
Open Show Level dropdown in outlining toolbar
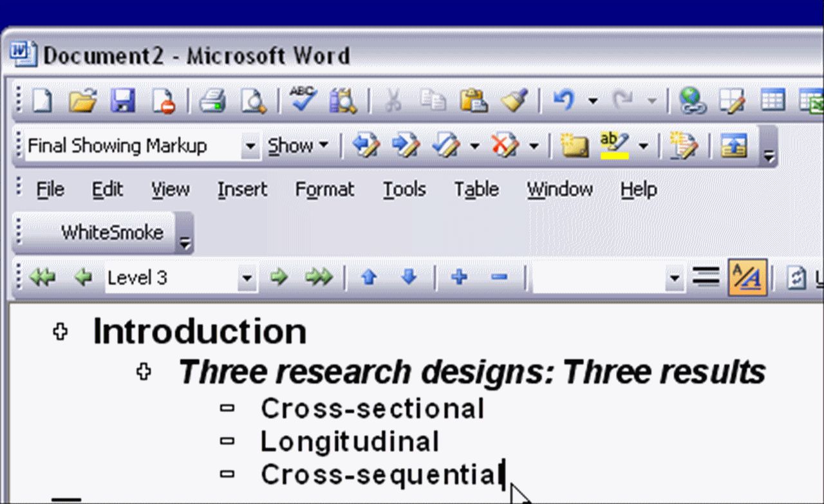coord(674,278)
